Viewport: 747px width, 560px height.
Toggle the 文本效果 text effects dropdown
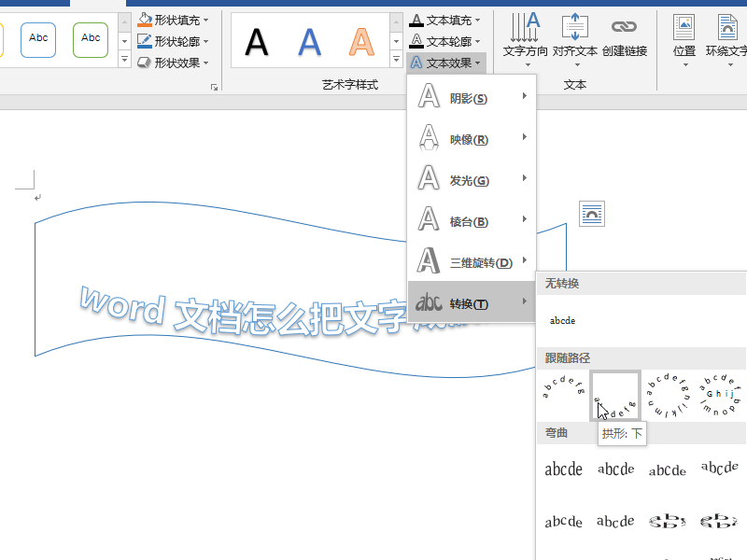[x=445, y=63]
